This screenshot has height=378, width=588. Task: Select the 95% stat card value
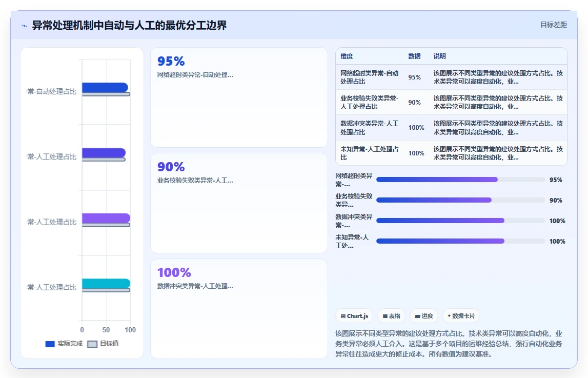click(x=171, y=61)
